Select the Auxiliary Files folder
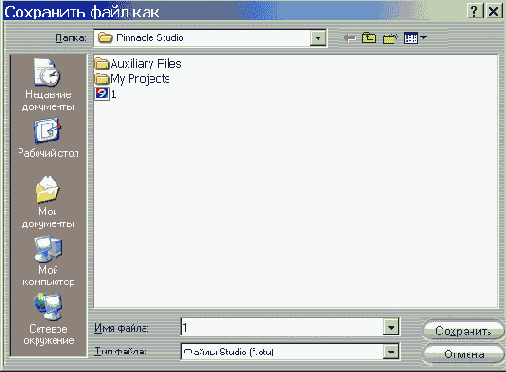 pyautogui.click(x=138, y=63)
